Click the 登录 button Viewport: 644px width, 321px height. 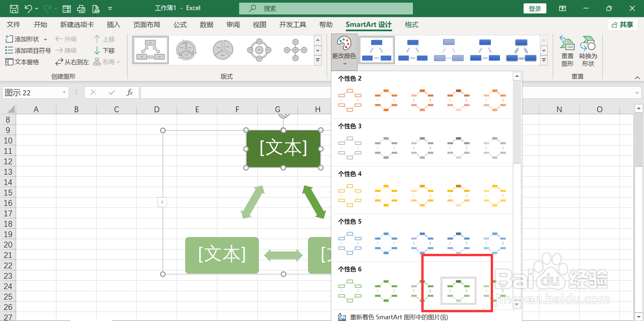535,8
